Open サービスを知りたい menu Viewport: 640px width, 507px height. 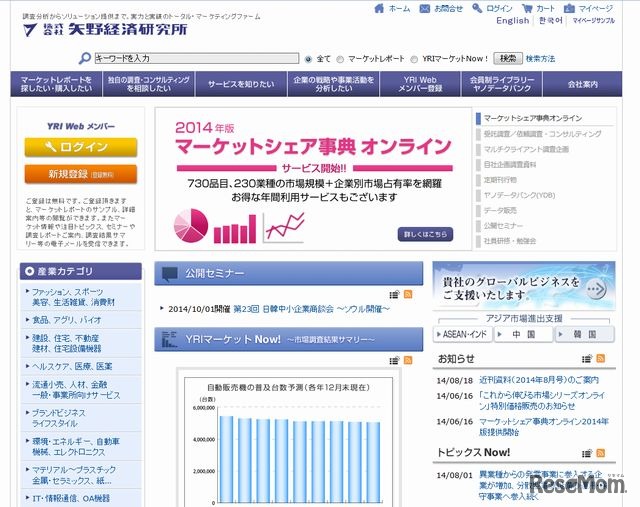click(241, 84)
